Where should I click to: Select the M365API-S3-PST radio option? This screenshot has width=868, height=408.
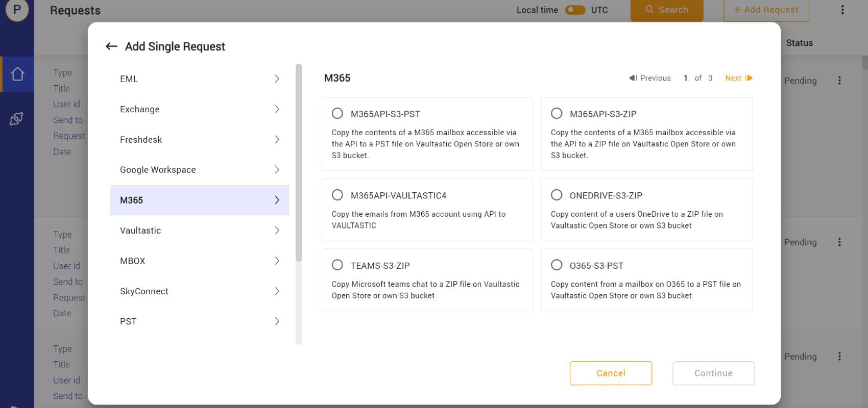click(337, 113)
